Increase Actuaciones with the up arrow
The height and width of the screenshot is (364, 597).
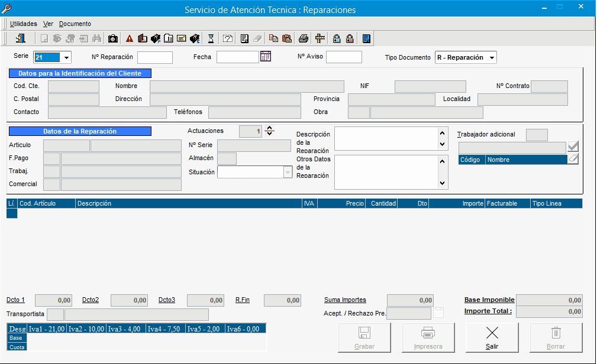point(270,128)
